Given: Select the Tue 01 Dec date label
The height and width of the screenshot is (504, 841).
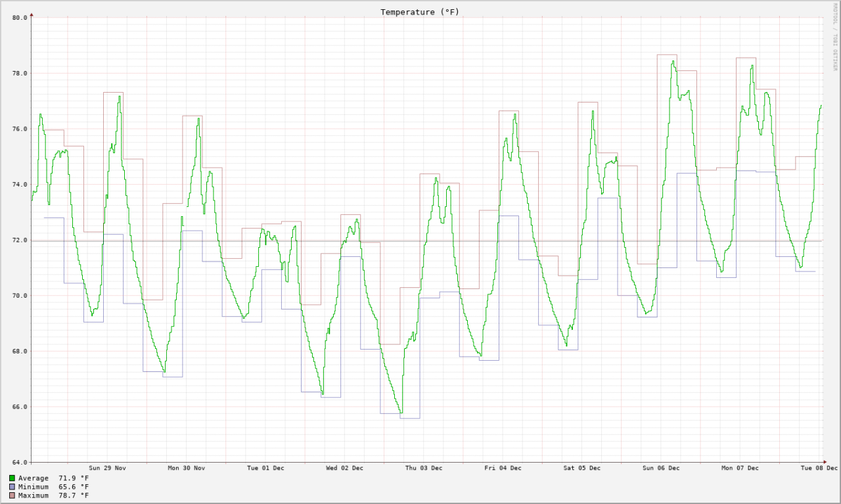Looking at the screenshot, I should [265, 468].
